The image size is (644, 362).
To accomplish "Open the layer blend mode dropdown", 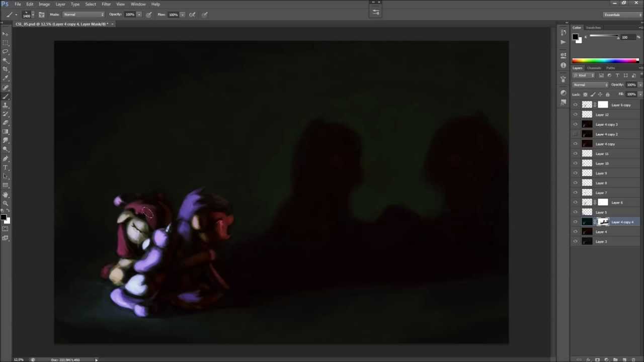I will tap(591, 84).
